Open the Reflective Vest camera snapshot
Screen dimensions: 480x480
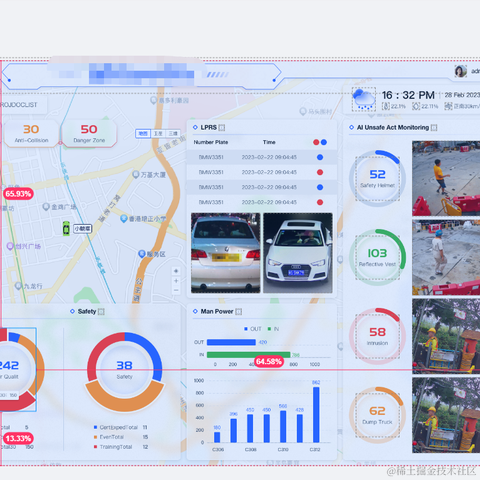coord(446,257)
